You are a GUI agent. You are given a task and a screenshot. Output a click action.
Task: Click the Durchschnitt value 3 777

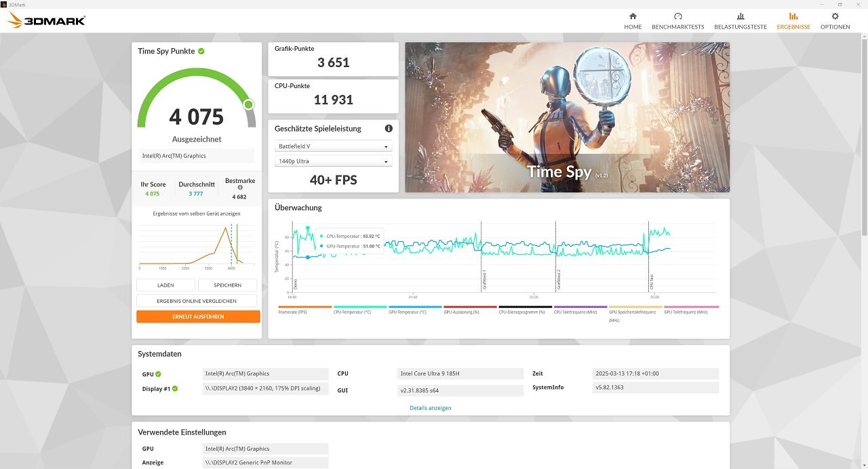coord(196,194)
